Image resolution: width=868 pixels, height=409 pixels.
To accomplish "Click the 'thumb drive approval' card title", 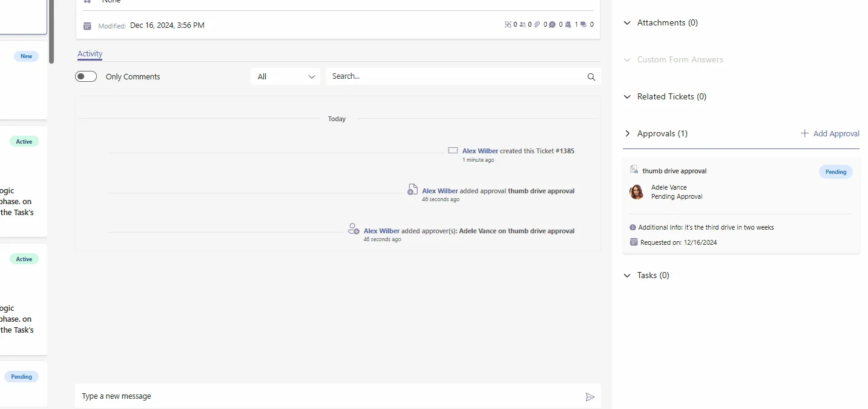I will pos(674,171).
